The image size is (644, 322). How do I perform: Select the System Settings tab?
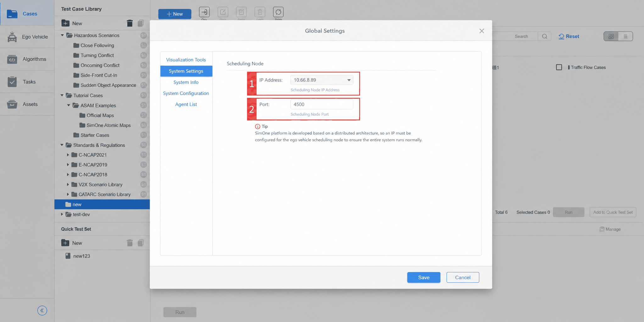[186, 71]
